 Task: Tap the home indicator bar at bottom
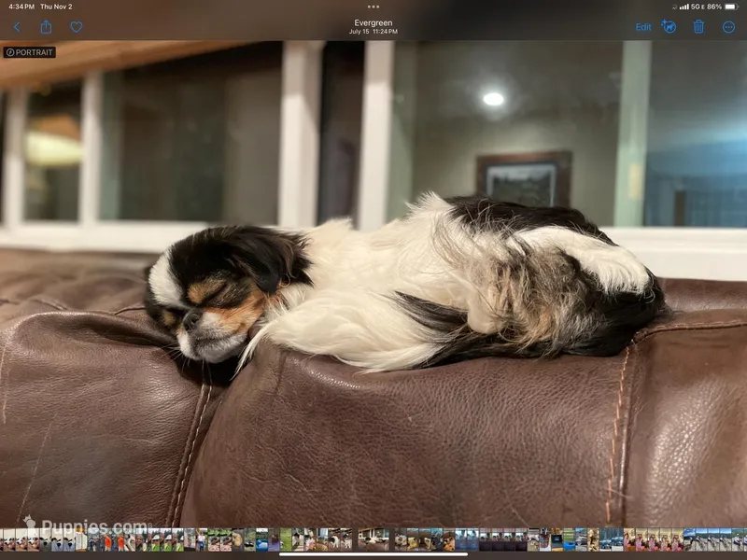coord(373,554)
